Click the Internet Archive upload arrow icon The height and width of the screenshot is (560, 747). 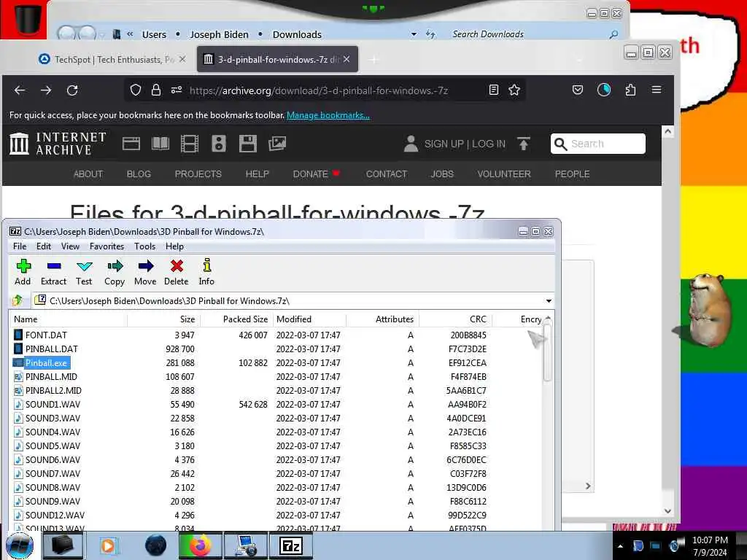[x=523, y=144]
